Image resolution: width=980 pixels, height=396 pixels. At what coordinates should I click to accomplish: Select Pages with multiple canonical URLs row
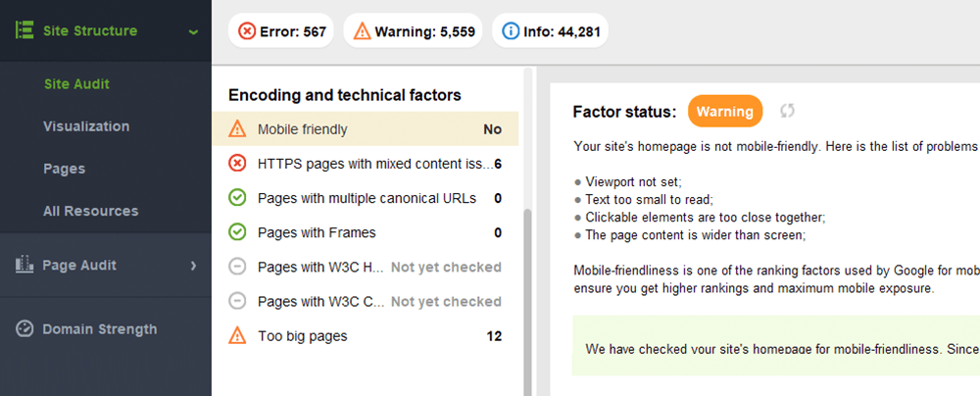point(365,198)
